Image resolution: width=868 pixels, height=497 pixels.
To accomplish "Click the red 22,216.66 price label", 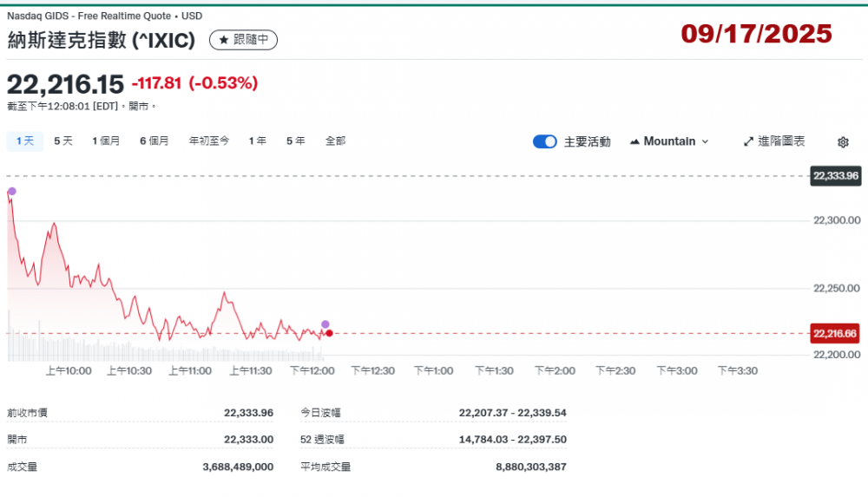I will [x=835, y=333].
